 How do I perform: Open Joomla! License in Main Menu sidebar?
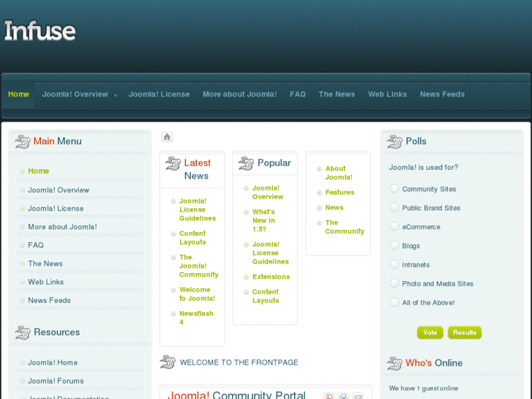[x=56, y=209]
